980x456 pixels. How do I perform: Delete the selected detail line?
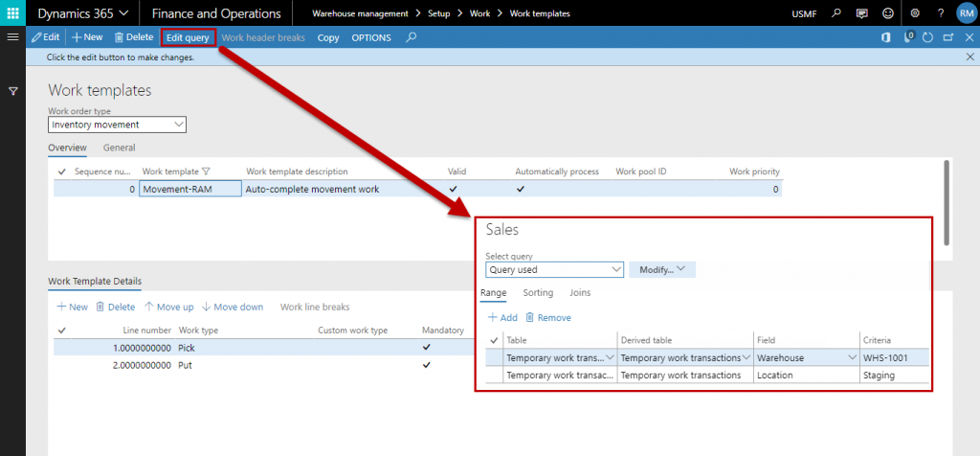pyautogui.click(x=116, y=308)
